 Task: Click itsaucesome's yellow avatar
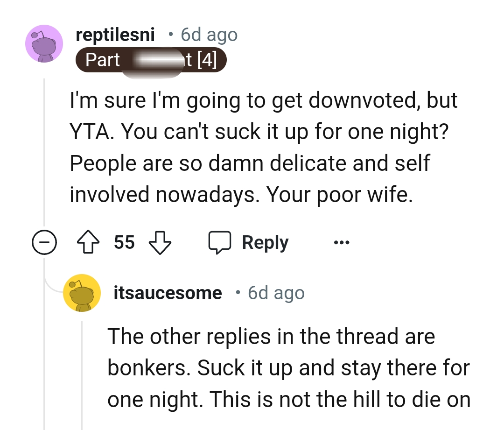[x=82, y=292]
